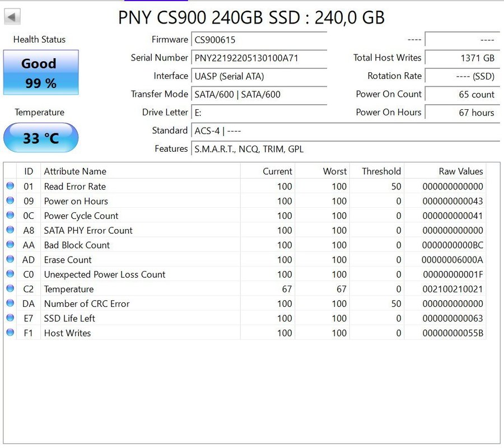
Task: Click the Total Host Writes value 1371 GB
Action: (x=462, y=58)
